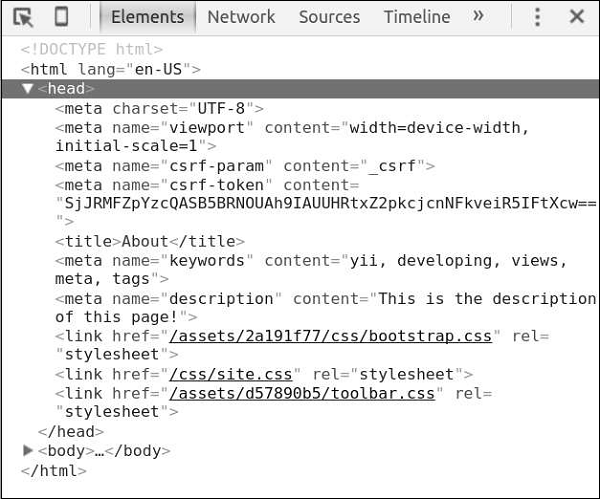
Task: Switch to the Timeline tab
Action: (417, 17)
